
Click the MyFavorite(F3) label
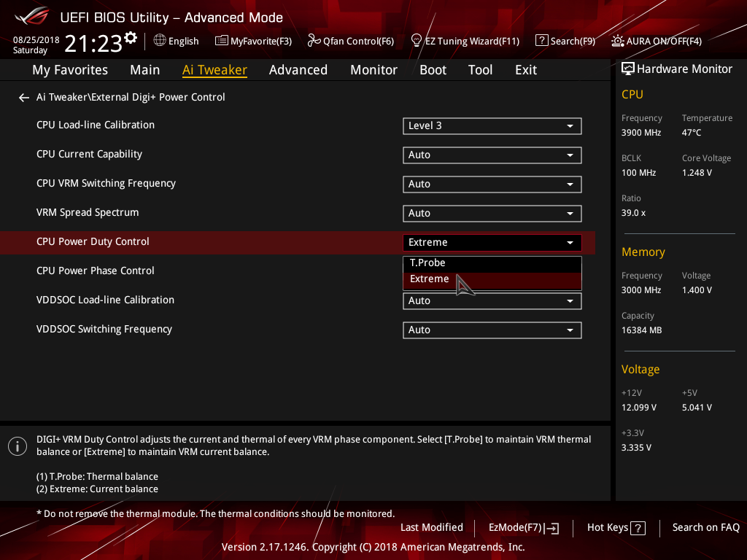pos(261,42)
